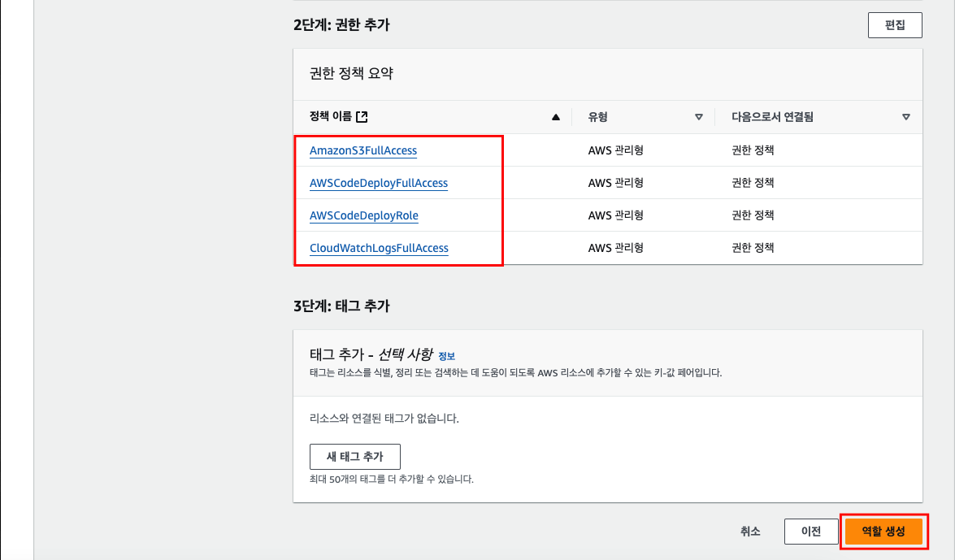This screenshot has width=955, height=560.
Task: Open the AWSCodeDeployRole policy link
Action: 363,215
